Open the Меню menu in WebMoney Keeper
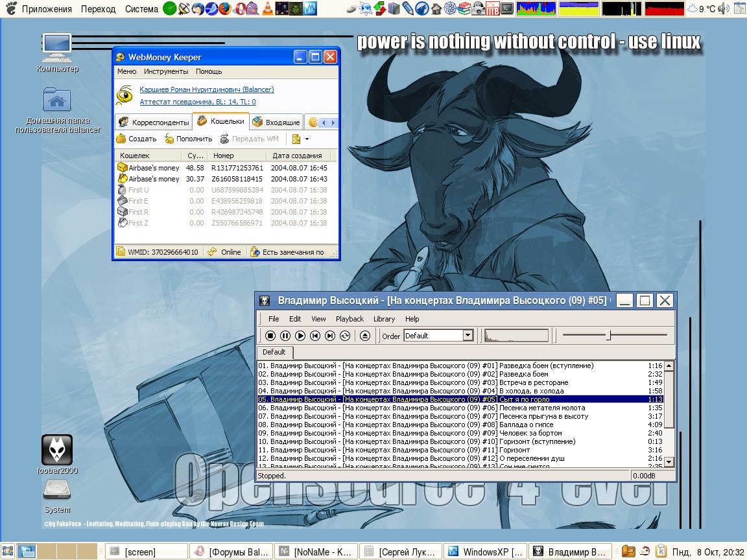Viewport: 747px width, 560px height. 126,71
